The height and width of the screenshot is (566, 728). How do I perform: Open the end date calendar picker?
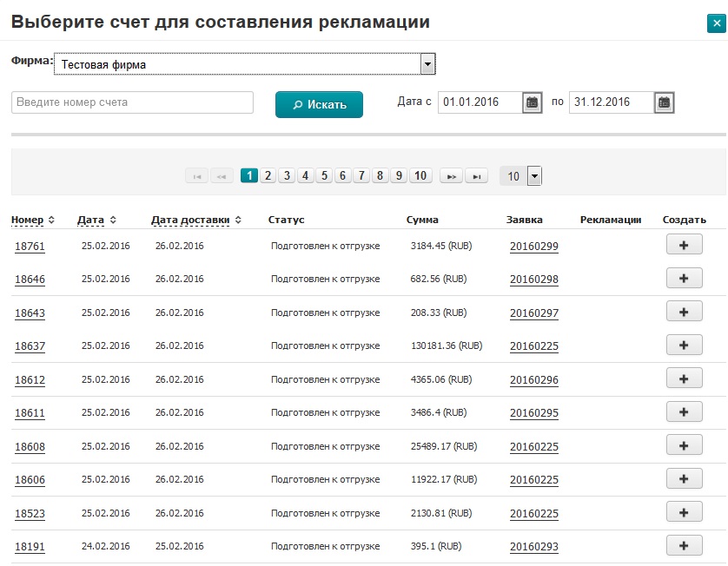point(664,102)
